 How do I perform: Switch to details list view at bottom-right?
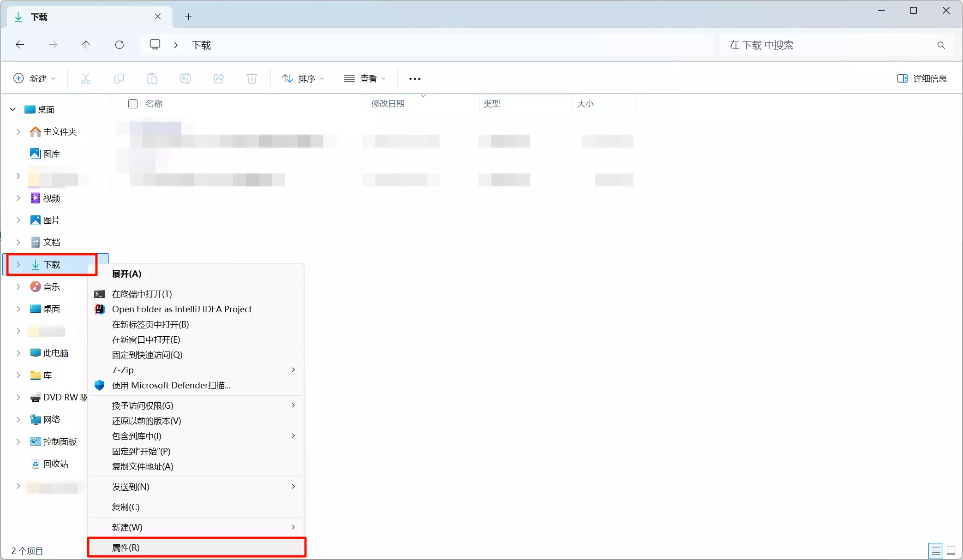point(935,550)
